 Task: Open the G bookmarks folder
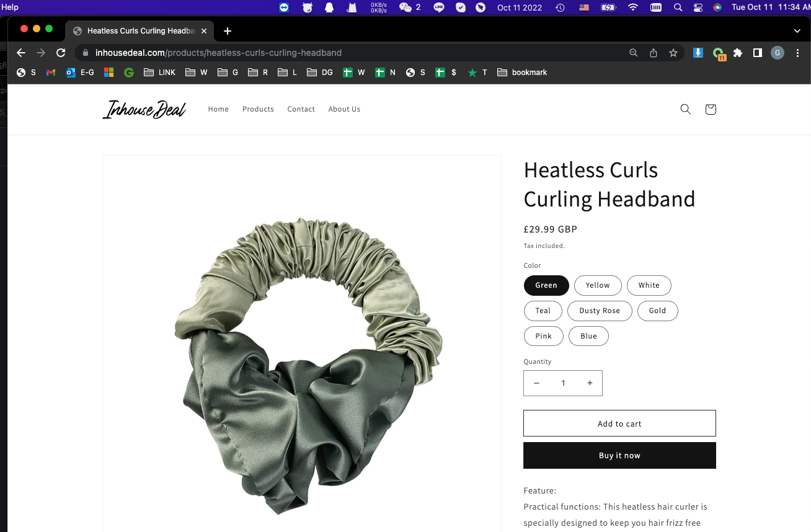click(x=228, y=73)
